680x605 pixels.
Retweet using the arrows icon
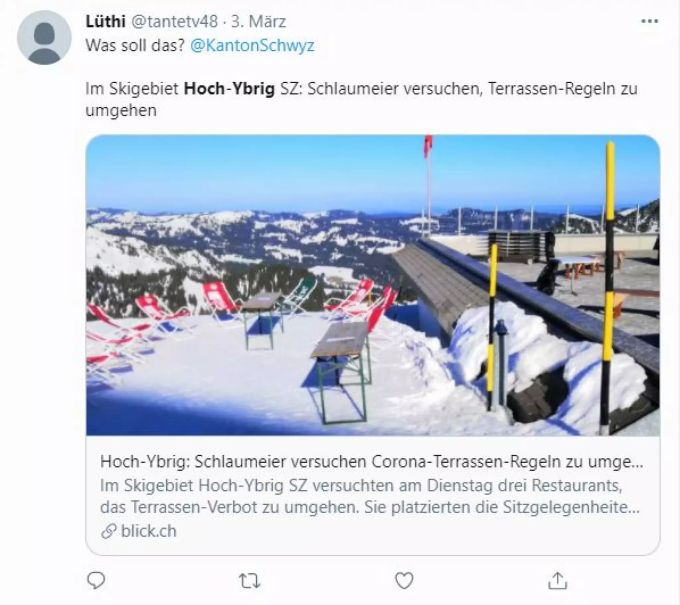coord(250,581)
